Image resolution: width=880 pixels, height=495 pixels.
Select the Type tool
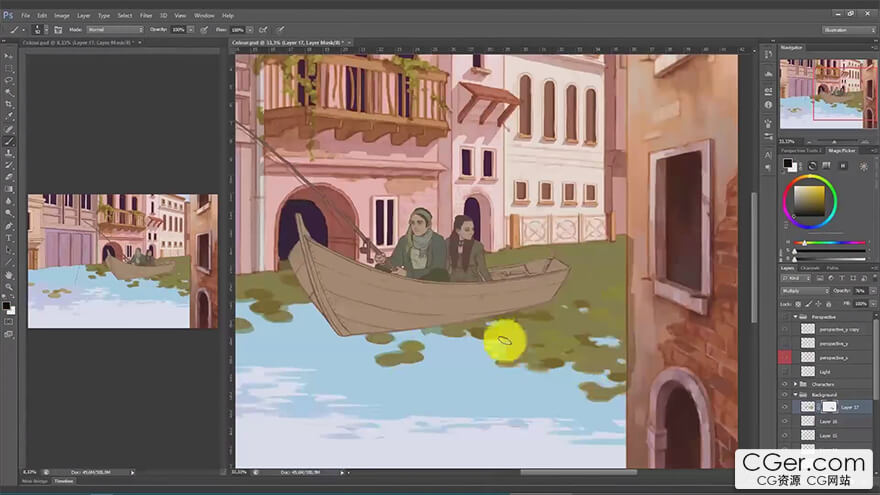point(9,238)
